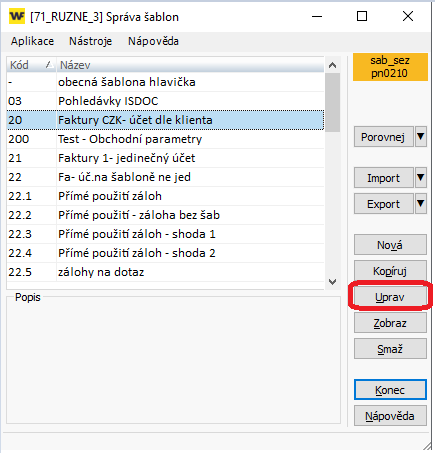Open the Aplikace menu
This screenshot has height=453, width=435.
point(32,41)
